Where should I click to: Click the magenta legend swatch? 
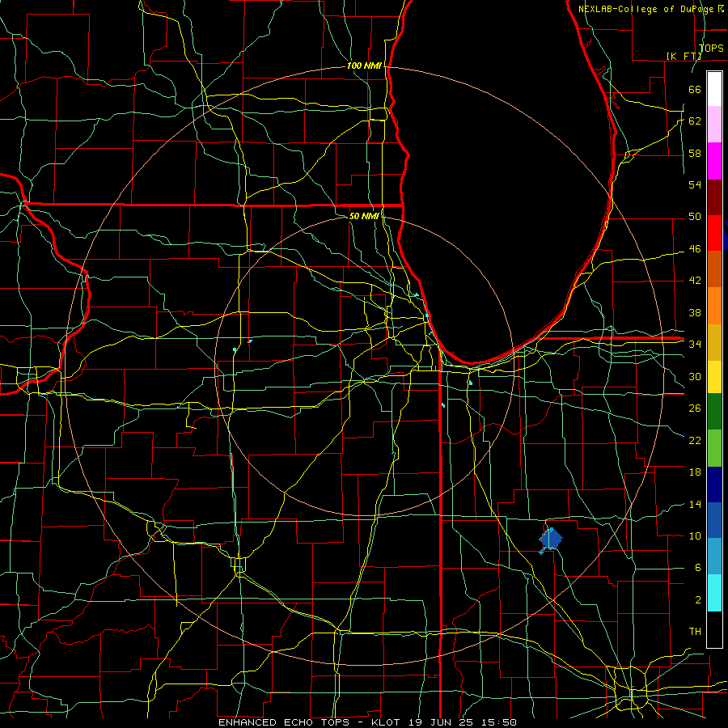714,161
